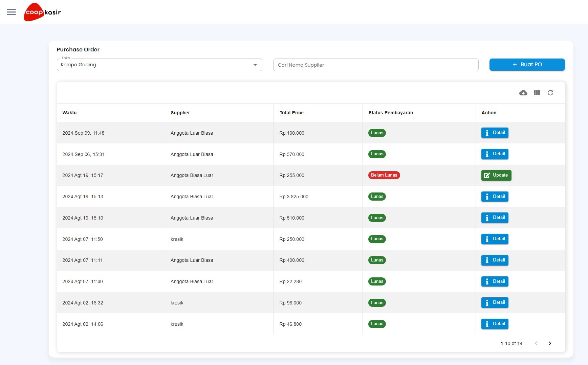Open the Toko store dropdown
588x365 pixels.
[x=159, y=65]
